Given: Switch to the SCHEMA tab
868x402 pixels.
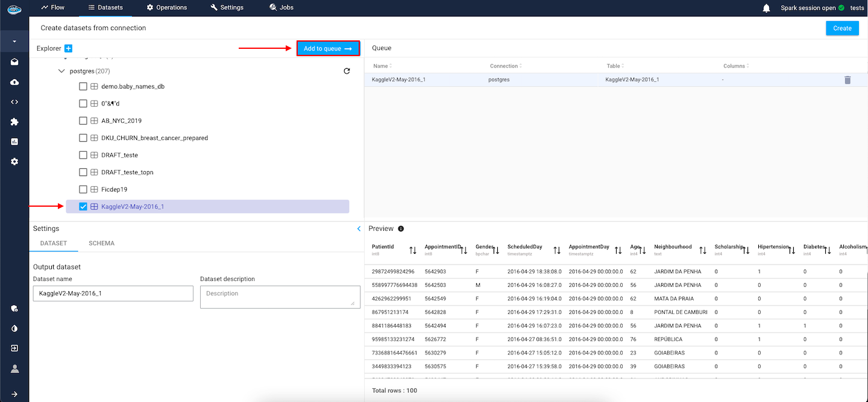Looking at the screenshot, I should coord(101,243).
